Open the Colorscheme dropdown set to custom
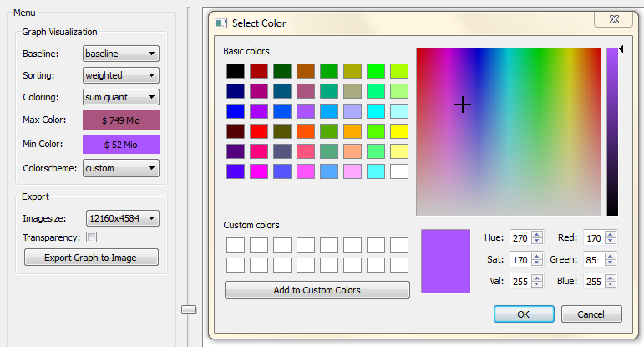644x347 pixels. [121, 168]
